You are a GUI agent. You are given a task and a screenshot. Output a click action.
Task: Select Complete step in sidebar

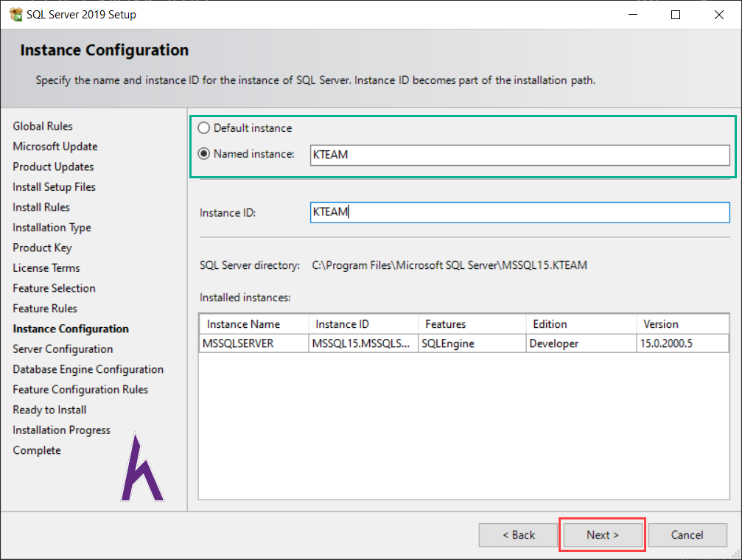[37, 451]
